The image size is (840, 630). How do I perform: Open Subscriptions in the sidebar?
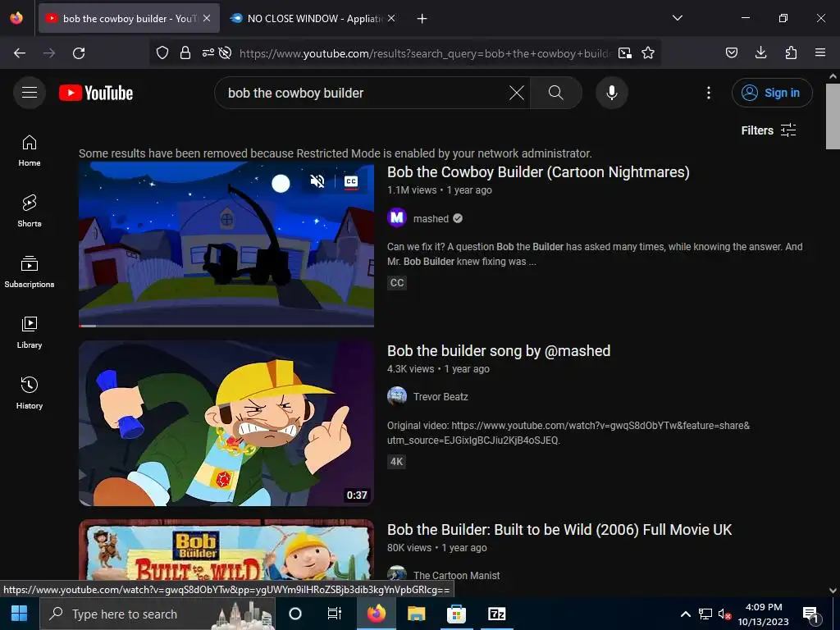[30, 272]
